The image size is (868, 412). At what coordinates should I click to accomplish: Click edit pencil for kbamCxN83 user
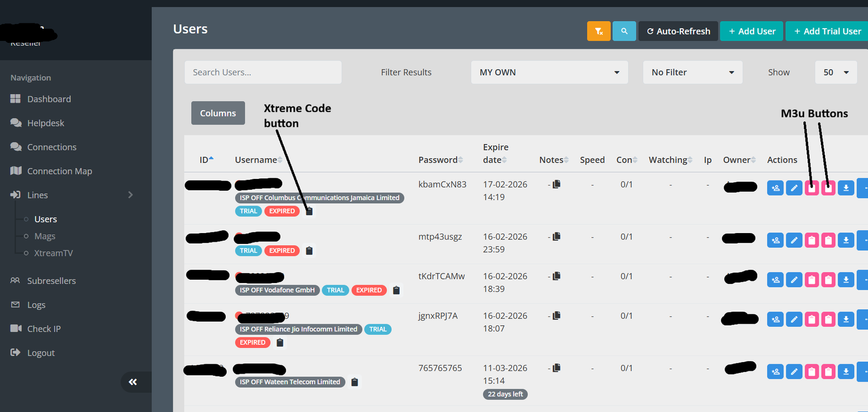tap(794, 188)
